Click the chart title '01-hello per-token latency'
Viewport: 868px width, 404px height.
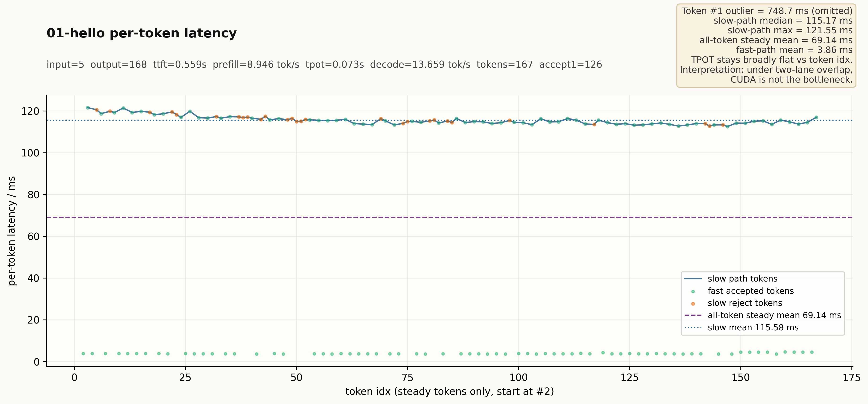click(x=142, y=33)
